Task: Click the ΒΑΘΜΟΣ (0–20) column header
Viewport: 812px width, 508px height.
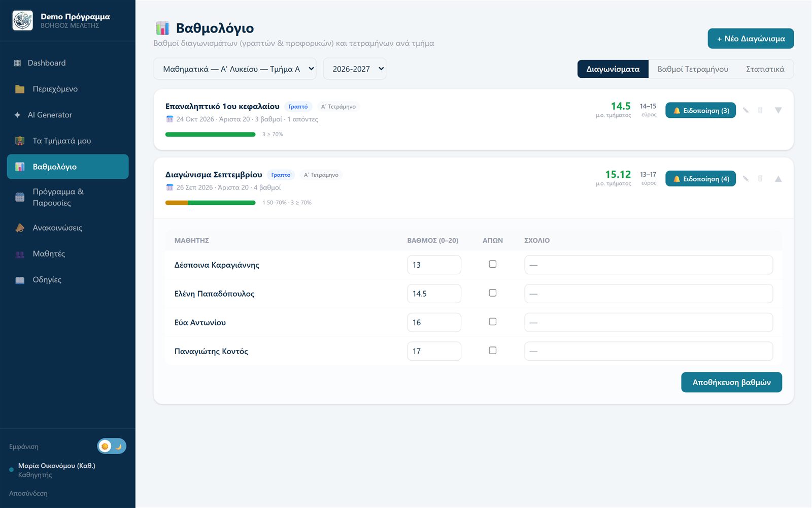Action: pyautogui.click(x=433, y=240)
